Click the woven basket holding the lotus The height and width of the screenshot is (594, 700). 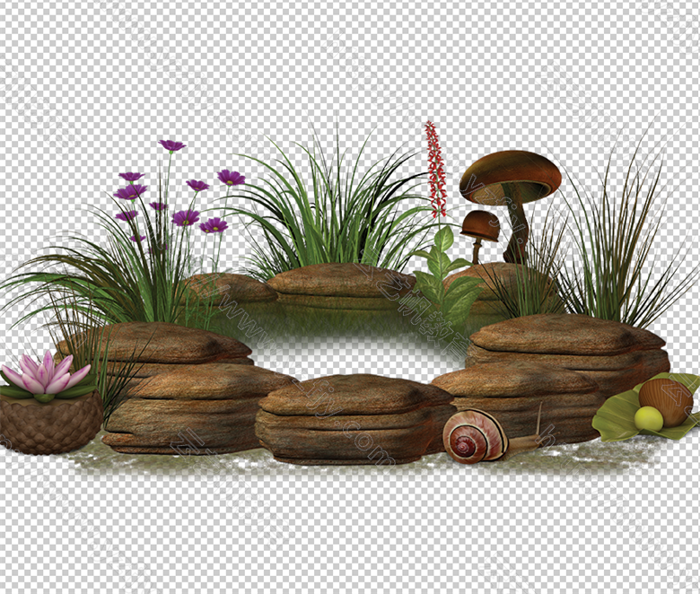50,423
